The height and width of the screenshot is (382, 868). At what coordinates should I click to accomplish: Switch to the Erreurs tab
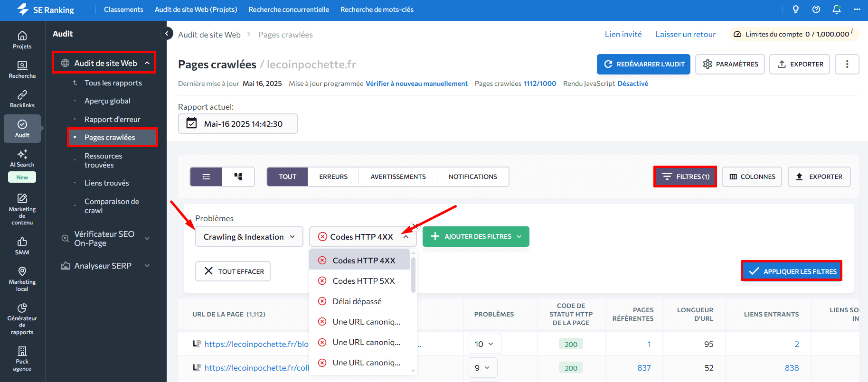click(333, 177)
